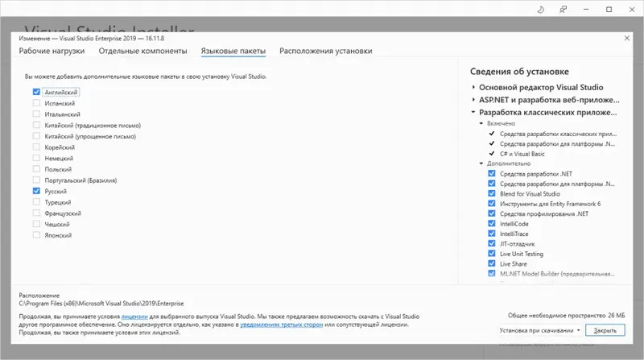This screenshot has height=360, width=644.
Task: Enable Китайский (традиционное письмо) checkbox
Action: pyautogui.click(x=36, y=126)
